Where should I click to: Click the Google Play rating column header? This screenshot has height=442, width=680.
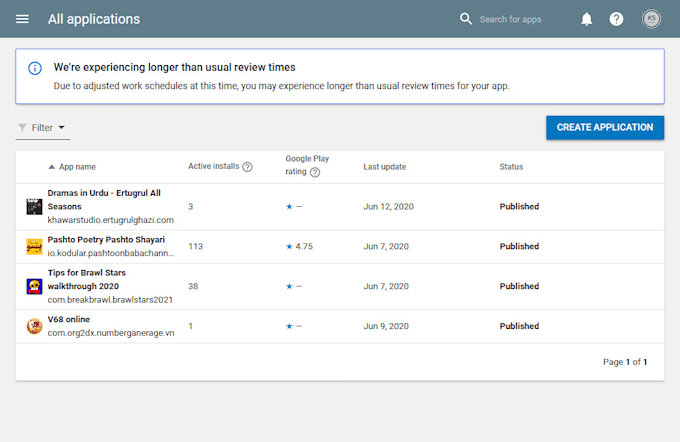click(307, 165)
